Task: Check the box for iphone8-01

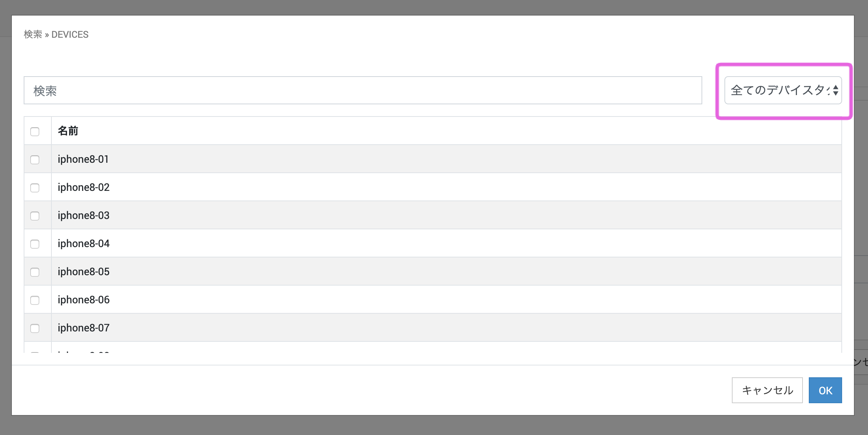Action: pos(35,160)
